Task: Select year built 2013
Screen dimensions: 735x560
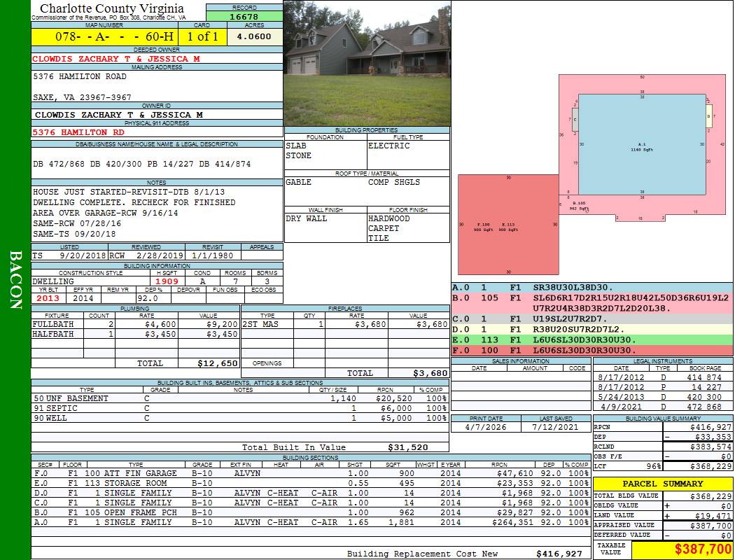Action: point(48,298)
